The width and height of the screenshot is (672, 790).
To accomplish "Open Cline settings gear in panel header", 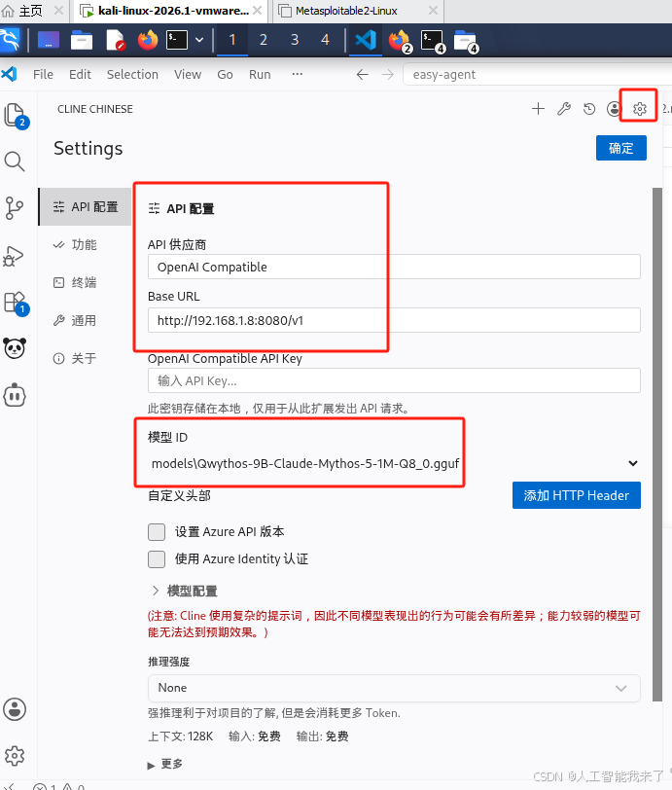I will click(639, 108).
